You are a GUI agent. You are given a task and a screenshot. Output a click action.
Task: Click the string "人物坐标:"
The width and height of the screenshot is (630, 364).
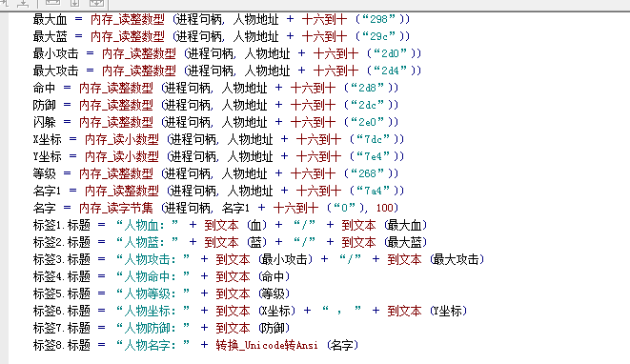point(152,311)
